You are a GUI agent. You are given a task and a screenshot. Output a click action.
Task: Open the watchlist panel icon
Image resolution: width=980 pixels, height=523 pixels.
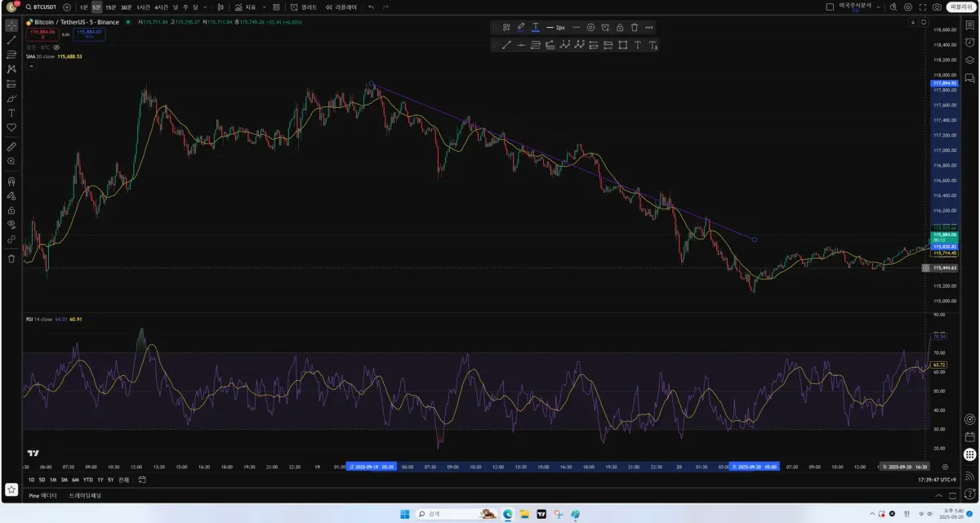[969, 25]
